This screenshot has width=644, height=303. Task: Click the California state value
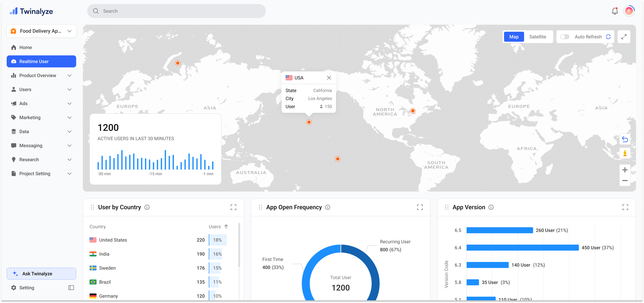(x=323, y=90)
